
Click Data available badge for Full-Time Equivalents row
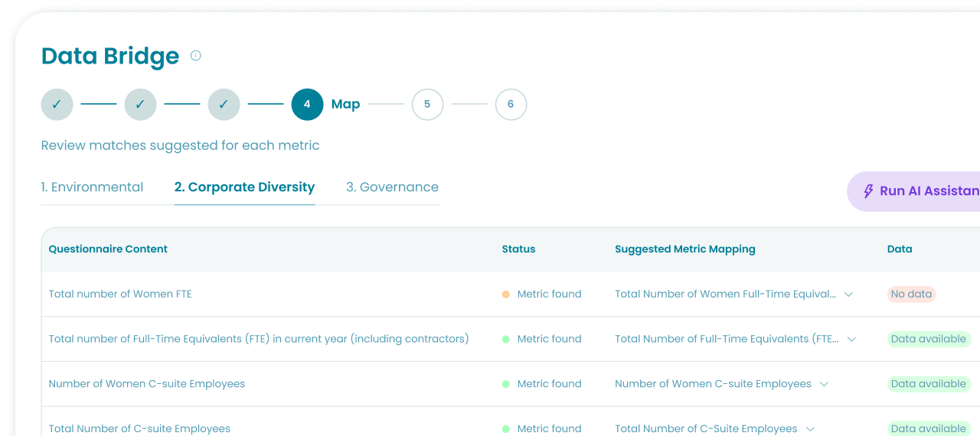coord(929,339)
